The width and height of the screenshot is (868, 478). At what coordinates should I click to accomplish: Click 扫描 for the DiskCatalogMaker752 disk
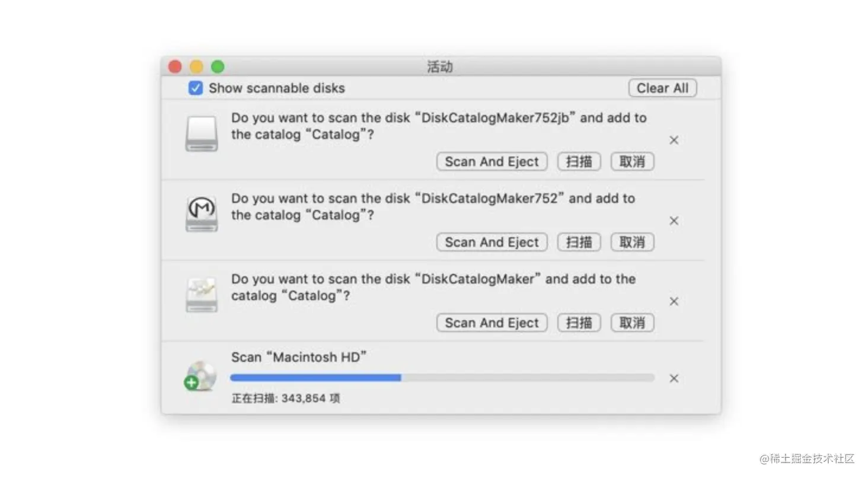579,243
